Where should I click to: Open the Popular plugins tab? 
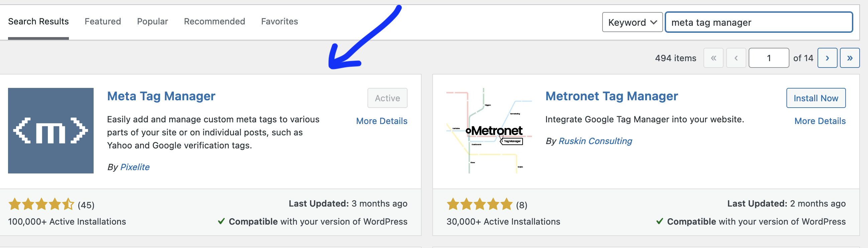click(152, 22)
